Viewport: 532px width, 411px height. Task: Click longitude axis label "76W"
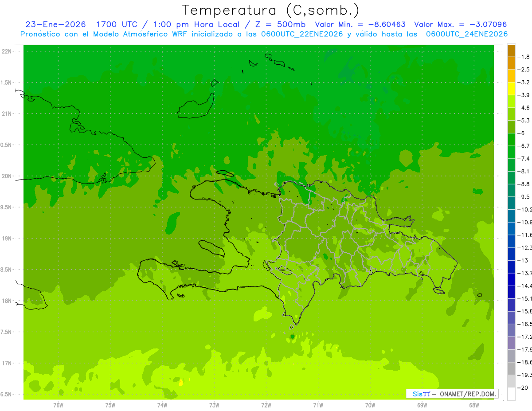click(58, 405)
